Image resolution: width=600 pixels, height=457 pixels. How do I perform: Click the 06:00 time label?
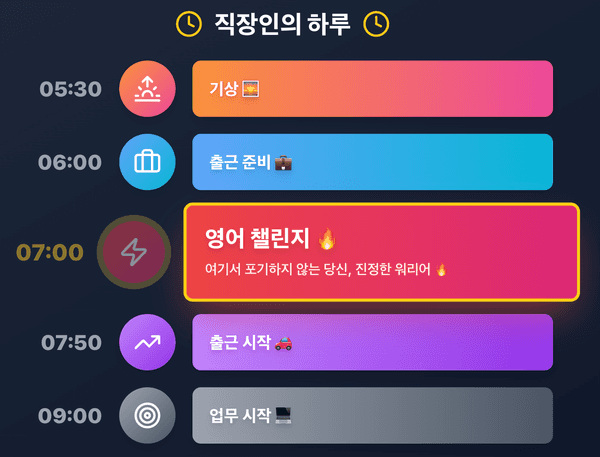pos(71,162)
